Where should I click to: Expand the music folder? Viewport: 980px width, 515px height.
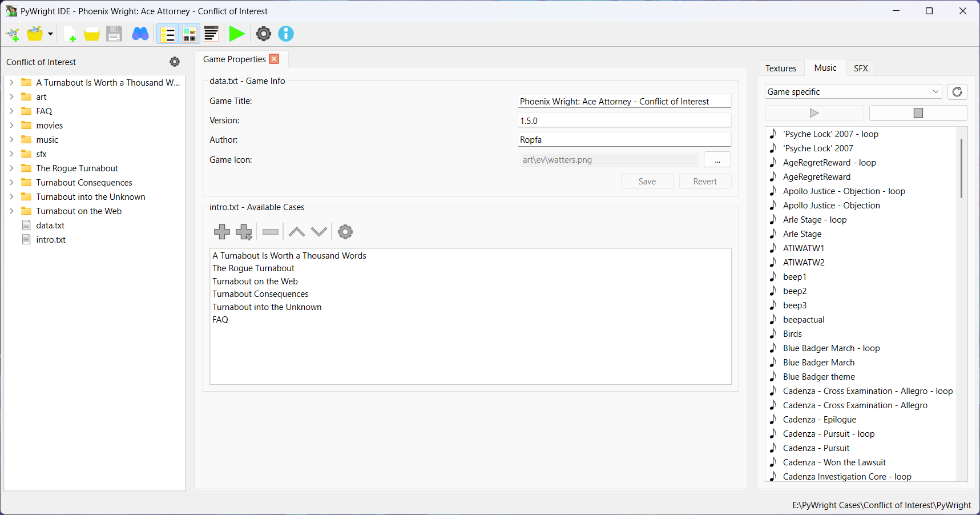click(11, 140)
